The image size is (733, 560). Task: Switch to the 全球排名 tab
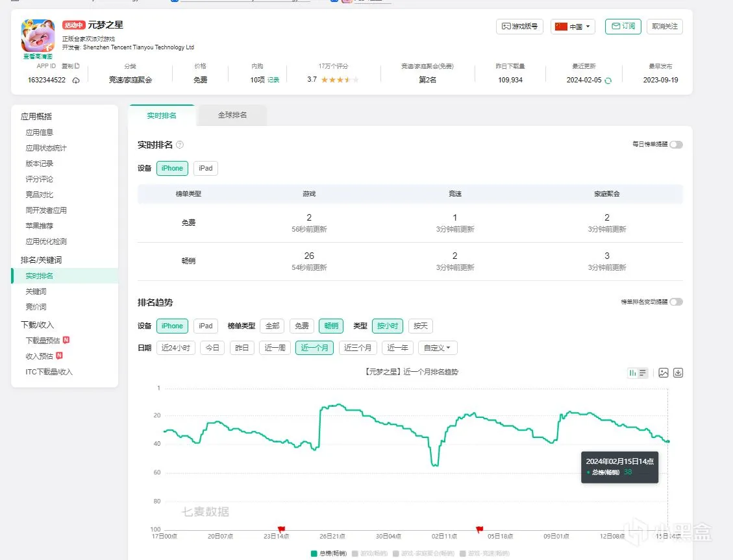(x=232, y=115)
